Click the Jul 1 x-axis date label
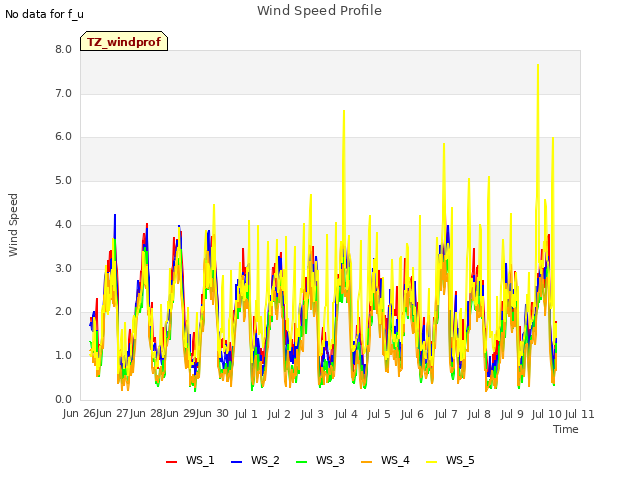Screen dimensions: 640x480 246,414
